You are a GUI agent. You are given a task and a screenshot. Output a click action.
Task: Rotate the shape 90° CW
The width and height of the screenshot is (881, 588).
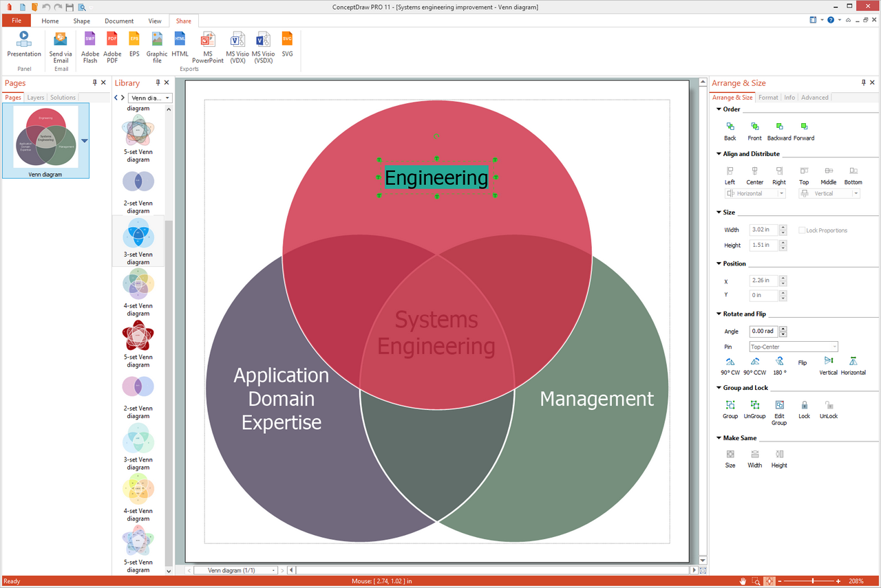tap(730, 365)
